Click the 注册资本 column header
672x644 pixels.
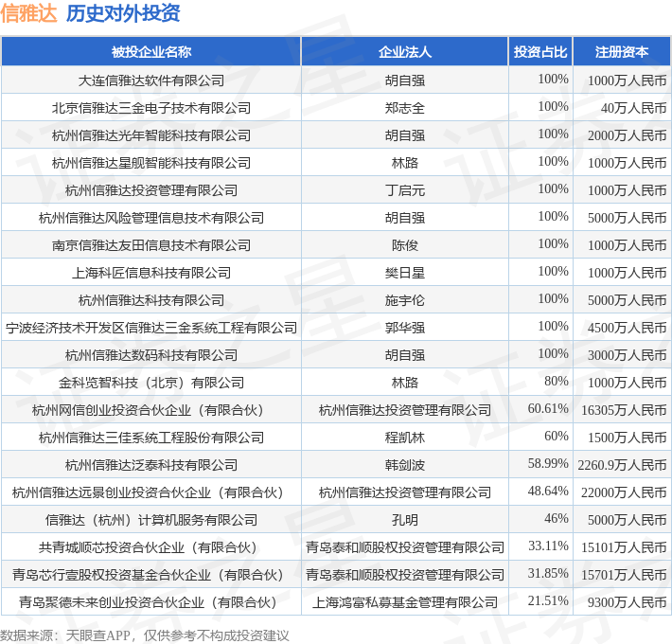pos(622,52)
